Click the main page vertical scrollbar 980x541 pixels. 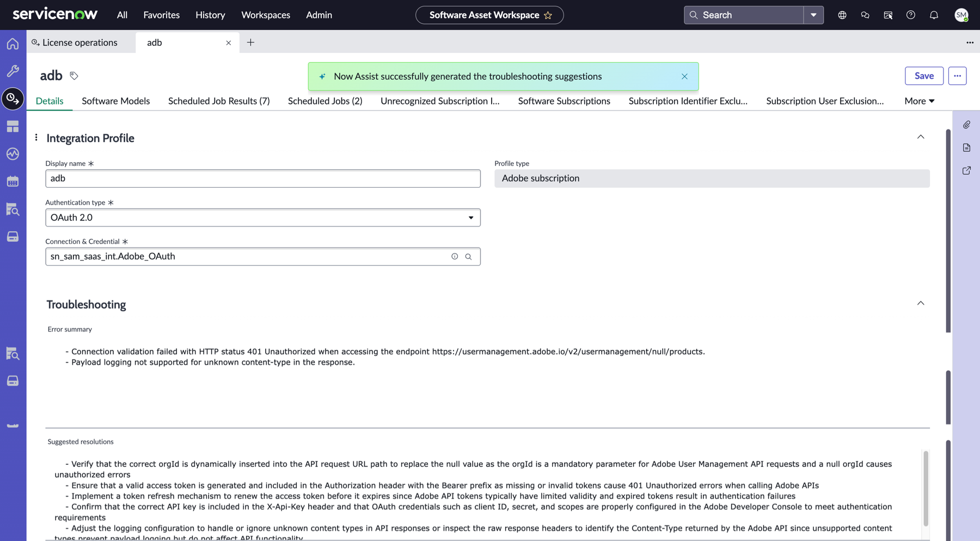coord(948,231)
